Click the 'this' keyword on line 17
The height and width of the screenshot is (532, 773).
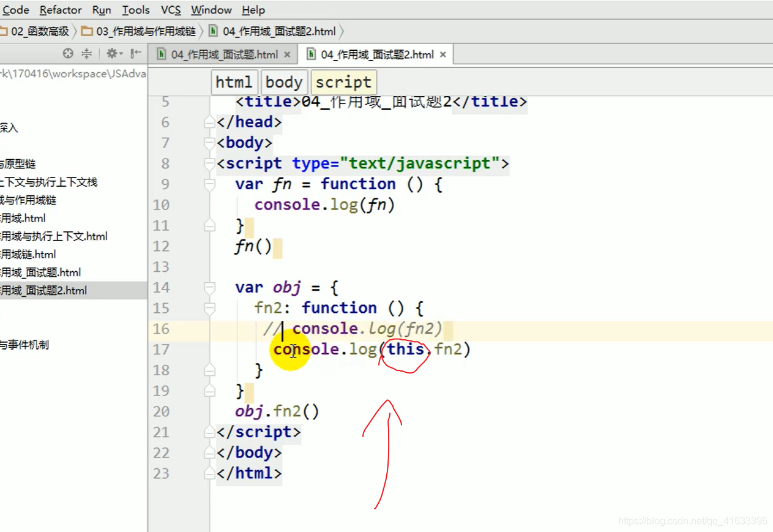(406, 349)
